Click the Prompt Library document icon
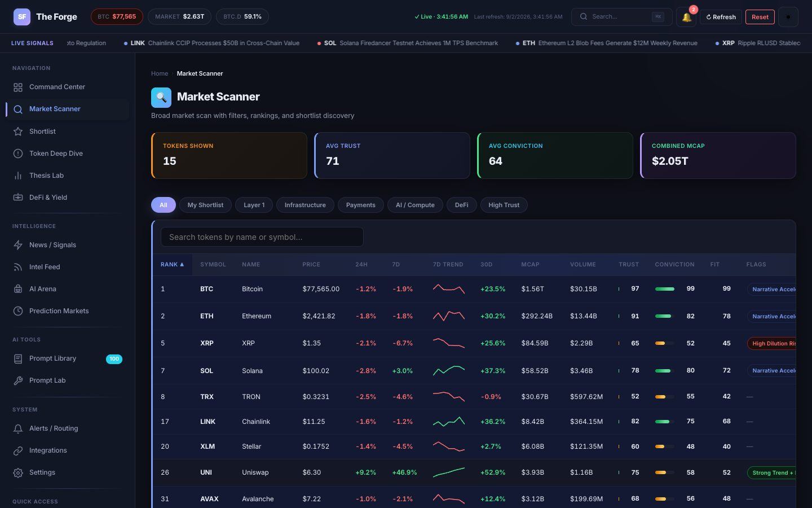Screen dimensions: 812x508 pyautogui.click(x=18, y=358)
